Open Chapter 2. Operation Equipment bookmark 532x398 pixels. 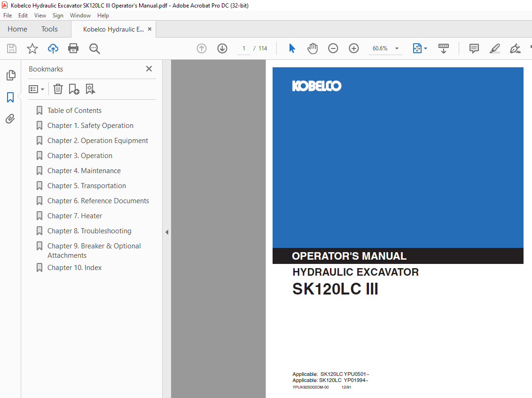tap(98, 141)
